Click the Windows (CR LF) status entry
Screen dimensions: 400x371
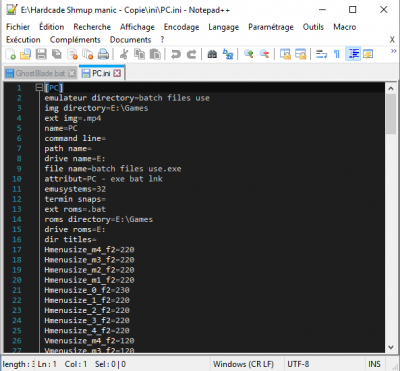[x=243, y=364]
